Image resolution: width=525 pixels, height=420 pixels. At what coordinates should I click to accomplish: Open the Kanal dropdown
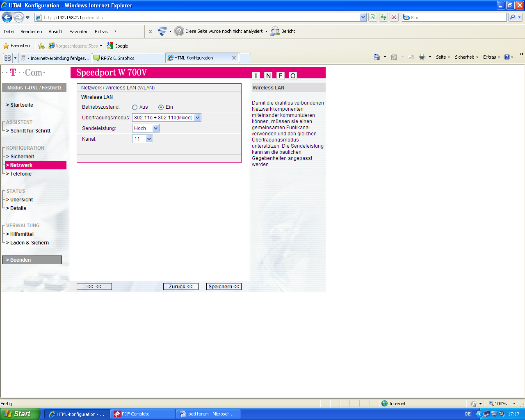142,139
